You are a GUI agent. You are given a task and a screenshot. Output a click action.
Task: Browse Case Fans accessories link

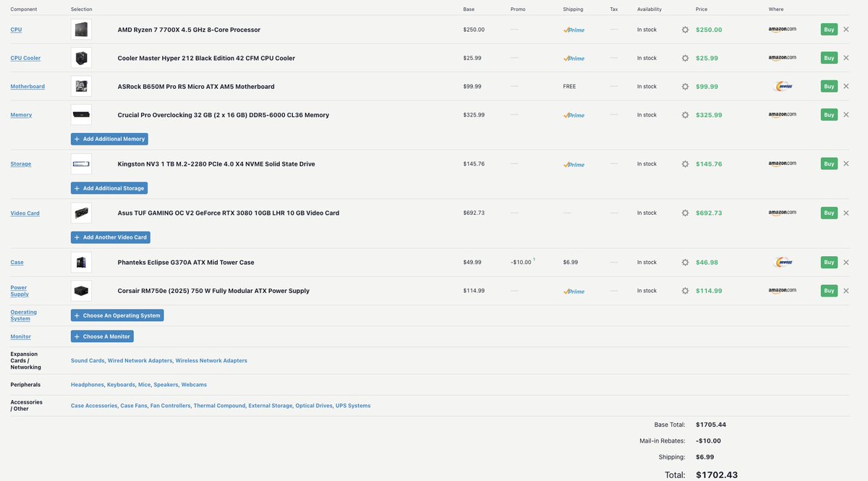[134, 406]
